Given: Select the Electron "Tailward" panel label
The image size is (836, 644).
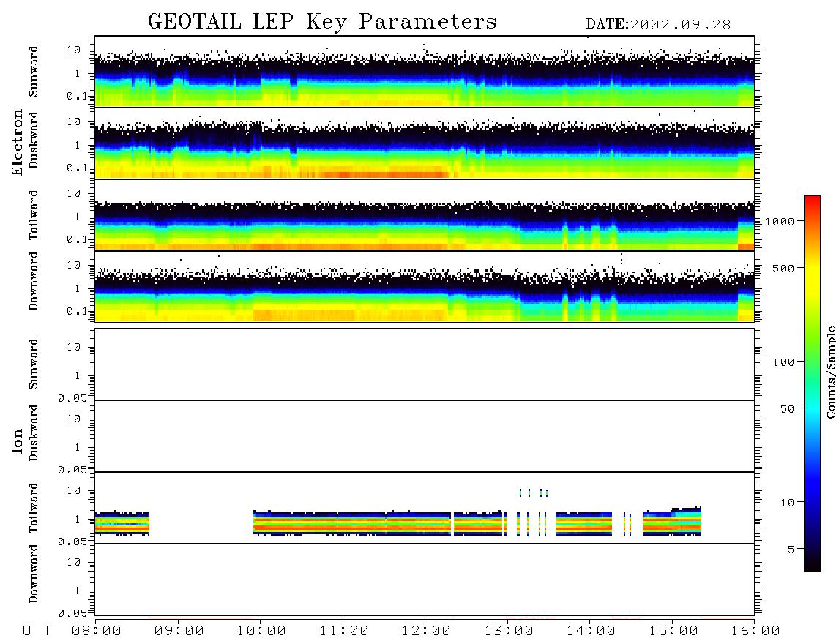Looking at the screenshot, I should (x=34, y=214).
